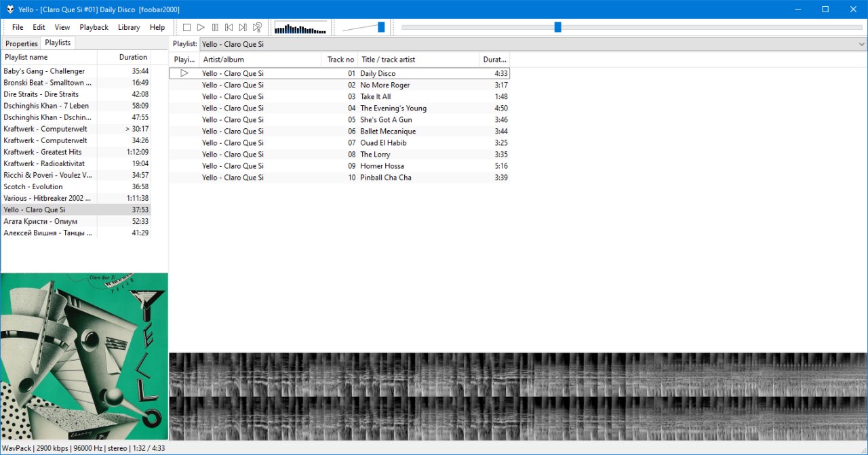
Task: Select track No More Roger
Action: tap(339, 85)
